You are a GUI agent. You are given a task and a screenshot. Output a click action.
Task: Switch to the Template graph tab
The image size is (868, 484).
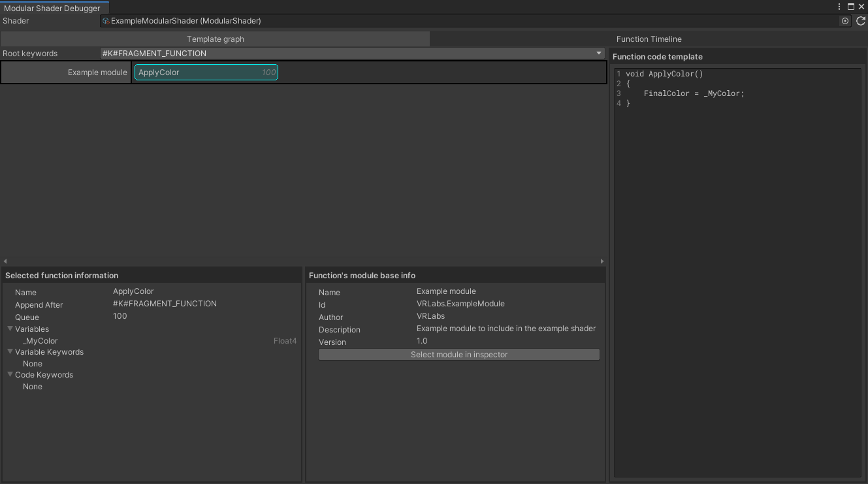[x=216, y=39]
